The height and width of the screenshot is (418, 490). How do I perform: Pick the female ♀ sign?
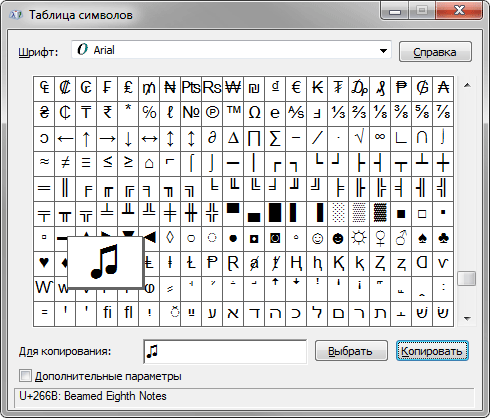click(380, 239)
